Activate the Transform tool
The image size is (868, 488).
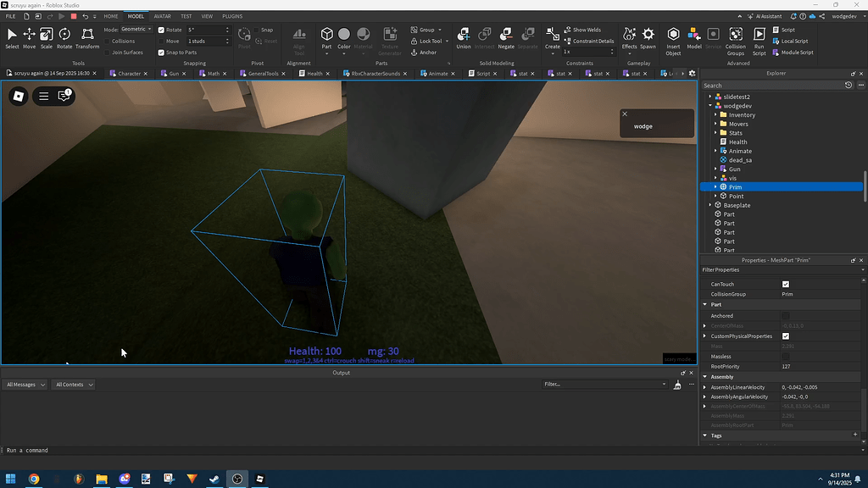click(x=88, y=34)
